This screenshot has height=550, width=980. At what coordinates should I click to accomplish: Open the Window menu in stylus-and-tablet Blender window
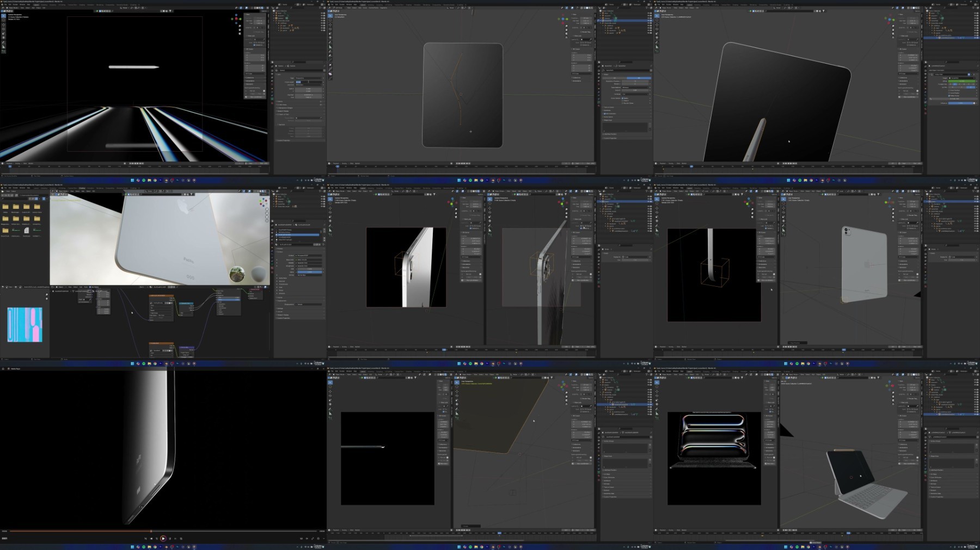pyautogui.click(x=676, y=4)
